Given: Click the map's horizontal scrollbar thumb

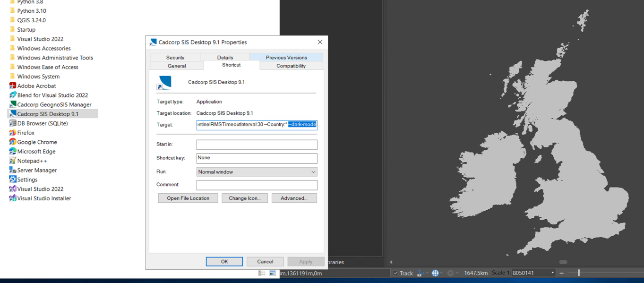Looking at the screenshot, I should click(x=563, y=262).
